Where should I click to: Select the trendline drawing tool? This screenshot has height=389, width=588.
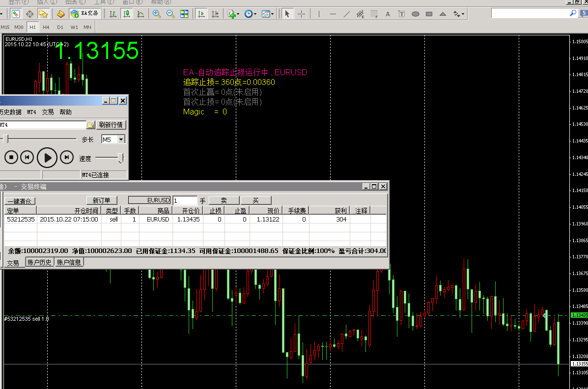(347, 14)
